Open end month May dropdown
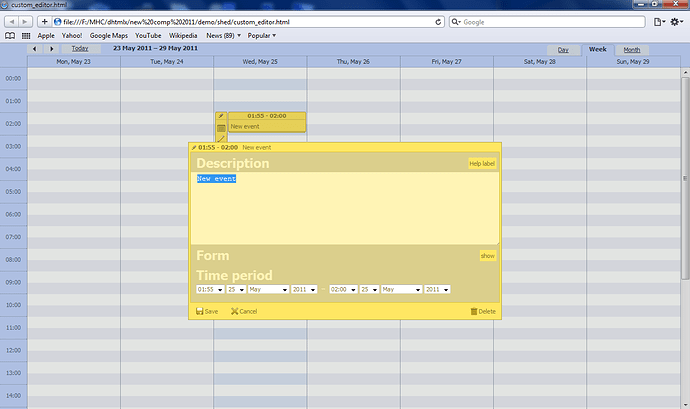 [401, 289]
